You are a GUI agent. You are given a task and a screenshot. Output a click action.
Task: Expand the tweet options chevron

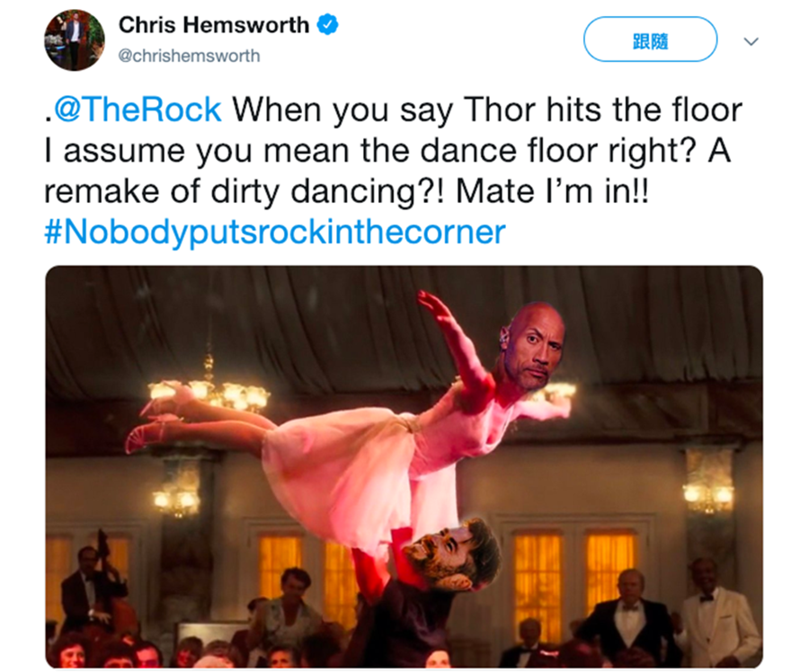tap(751, 40)
